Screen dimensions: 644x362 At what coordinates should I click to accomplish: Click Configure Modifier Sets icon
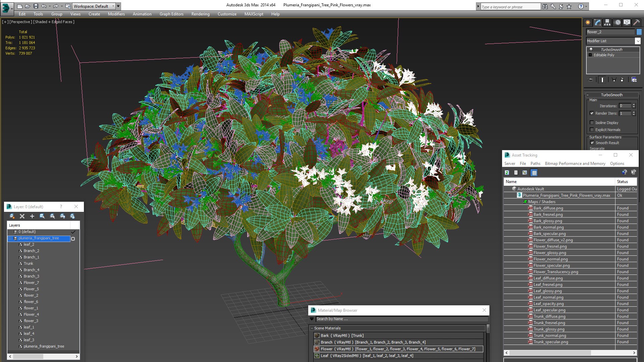coord(634,80)
